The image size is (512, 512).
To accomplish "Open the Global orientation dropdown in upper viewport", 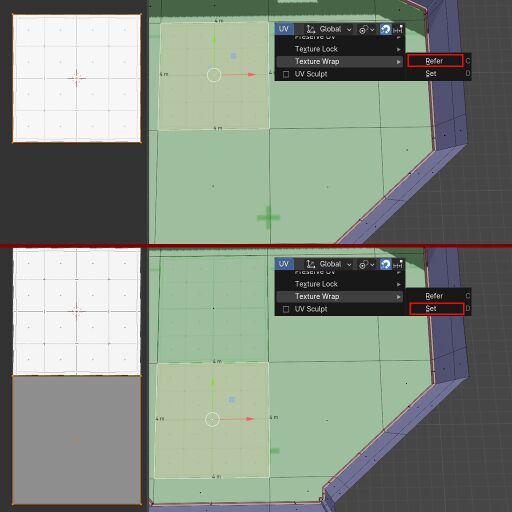I will 335,29.
